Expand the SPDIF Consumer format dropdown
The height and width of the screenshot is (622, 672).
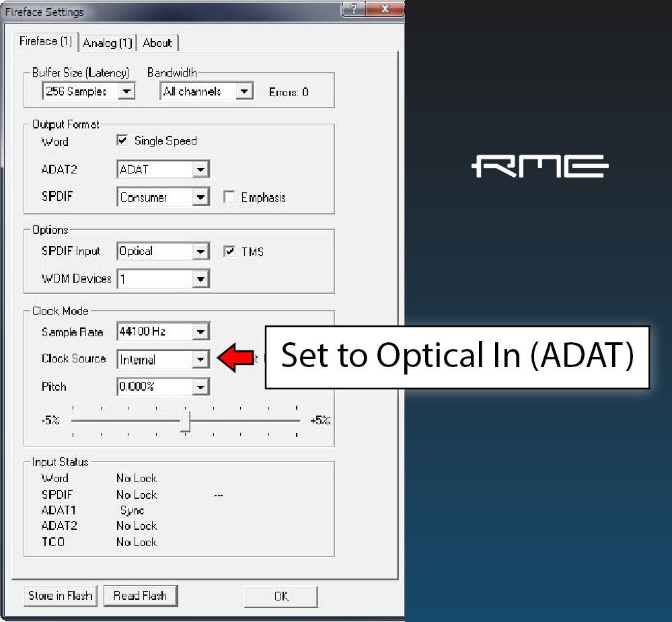[x=200, y=198]
